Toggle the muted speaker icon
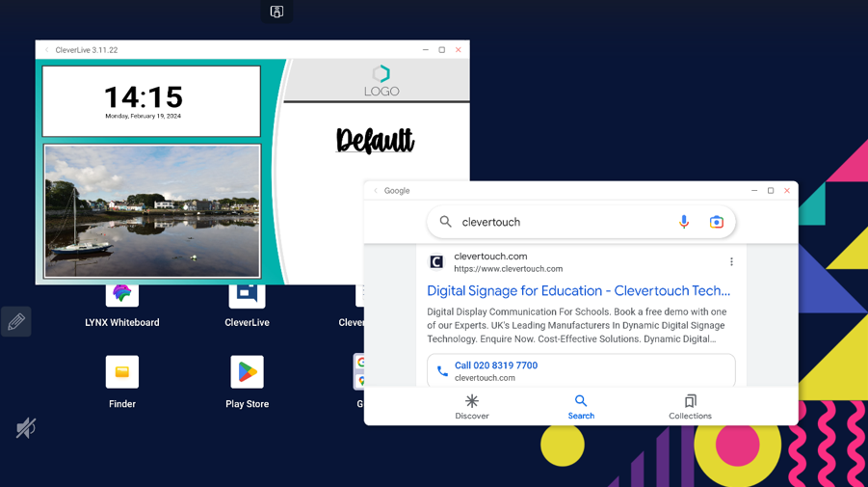This screenshot has width=868, height=487. pos(25,427)
